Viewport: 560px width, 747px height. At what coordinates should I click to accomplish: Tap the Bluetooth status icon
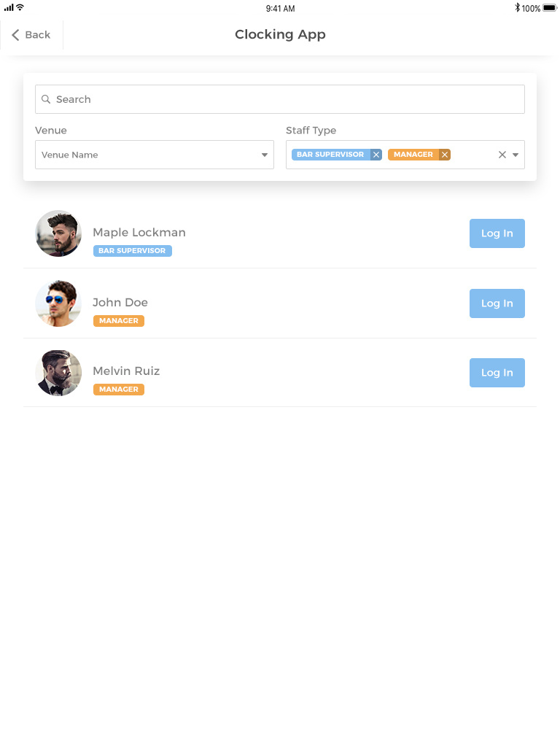[x=517, y=8]
